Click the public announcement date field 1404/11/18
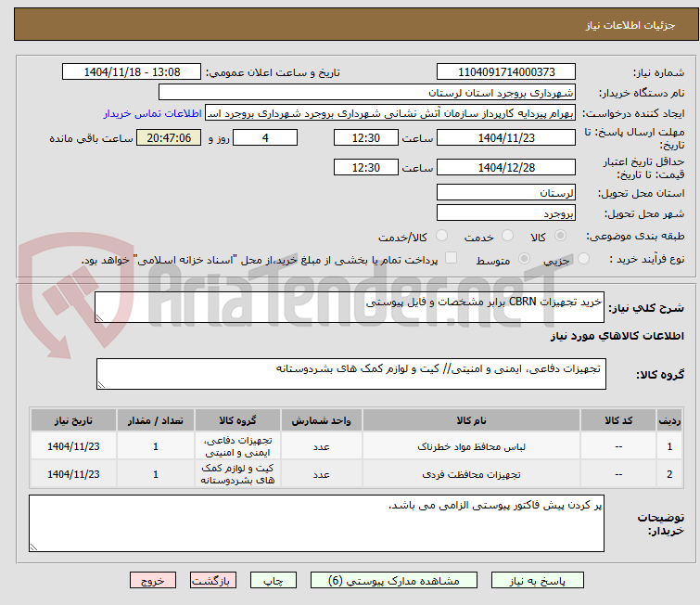The width and height of the screenshot is (700, 605). pyautogui.click(x=132, y=72)
